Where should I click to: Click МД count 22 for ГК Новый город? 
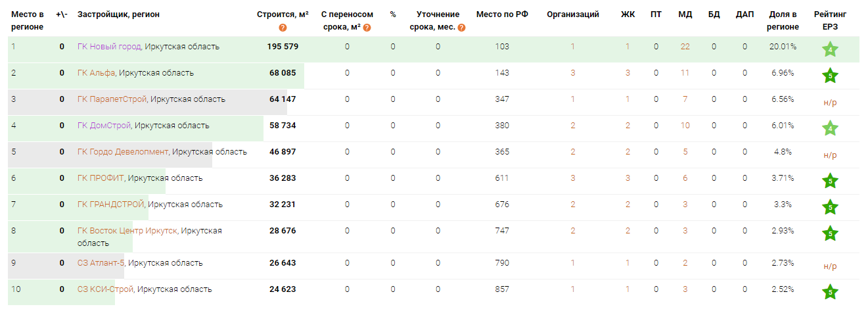[685, 47]
